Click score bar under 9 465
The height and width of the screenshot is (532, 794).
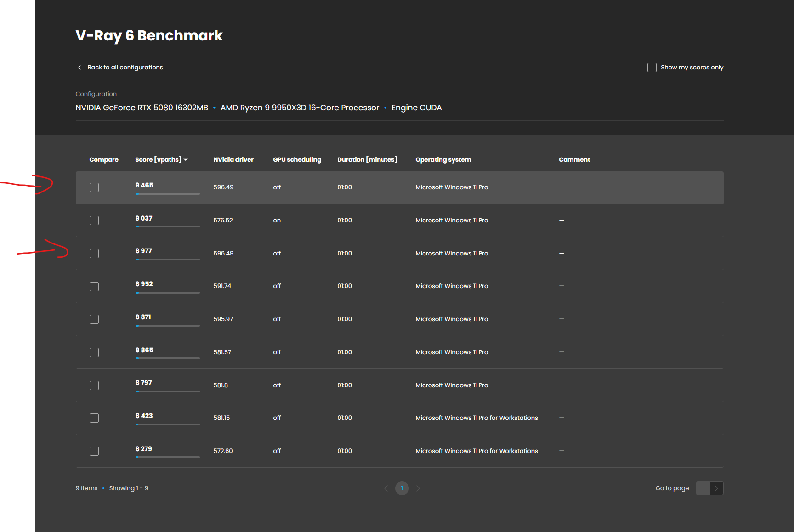pos(168,194)
